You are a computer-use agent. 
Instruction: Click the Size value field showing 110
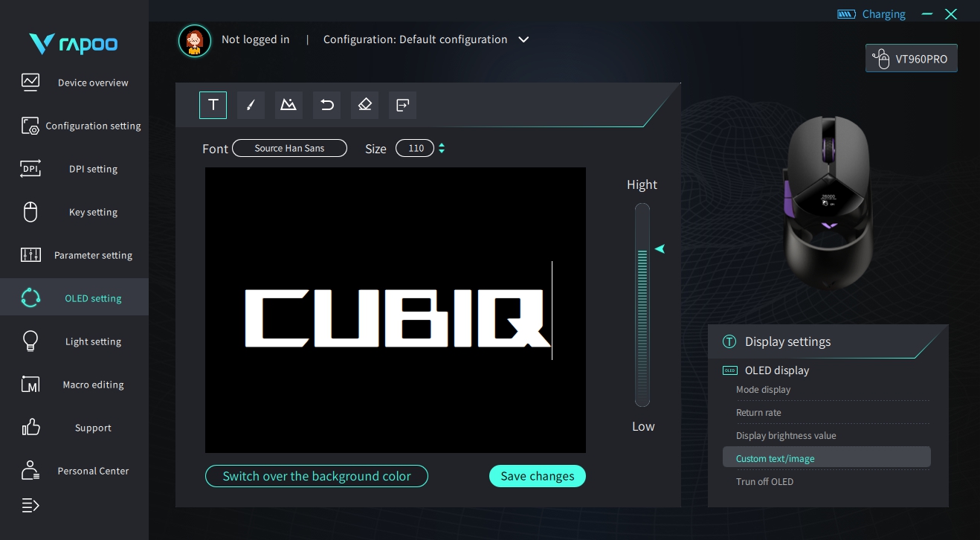[x=415, y=149]
